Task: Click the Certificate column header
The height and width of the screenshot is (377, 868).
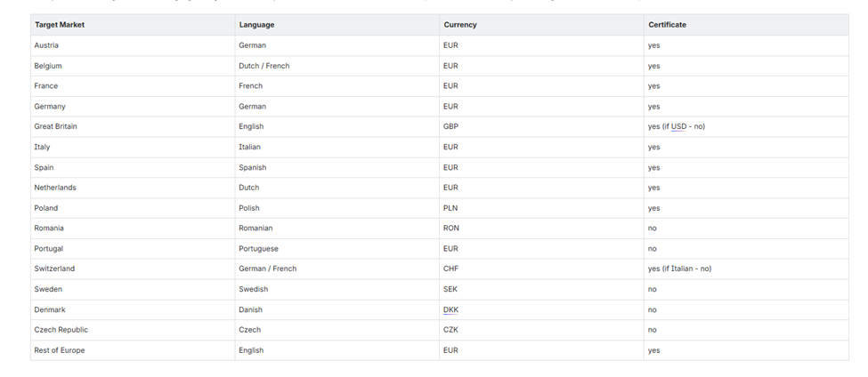Action: click(x=667, y=25)
